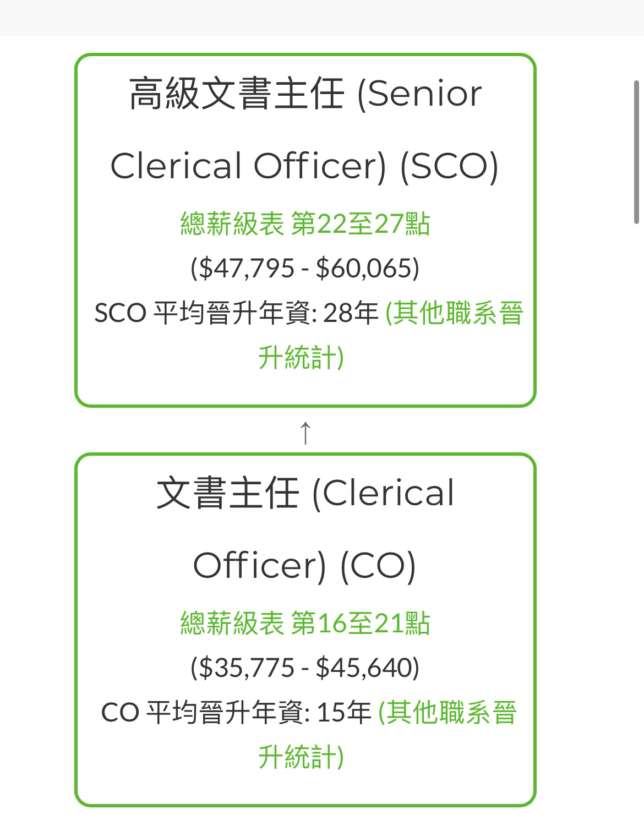The height and width of the screenshot is (820, 644).
Task: Click CO 平均晉升年資: 15年 text
Action: (237, 712)
